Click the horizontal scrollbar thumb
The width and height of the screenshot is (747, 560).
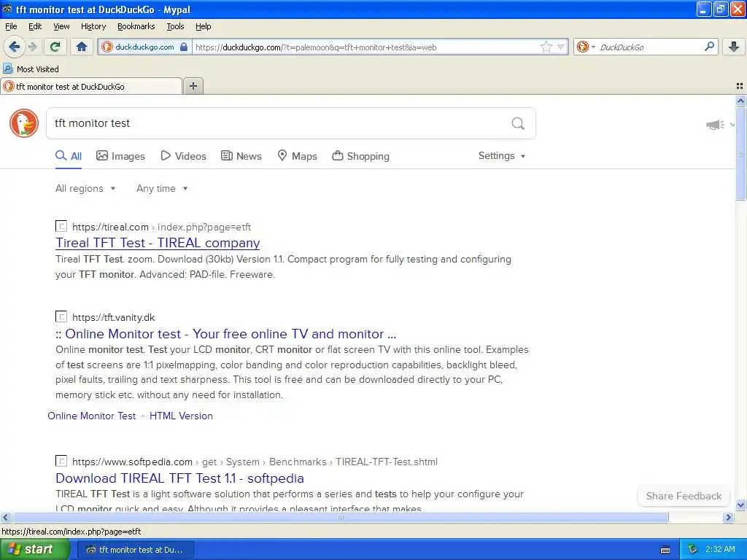pyautogui.click(x=340, y=517)
